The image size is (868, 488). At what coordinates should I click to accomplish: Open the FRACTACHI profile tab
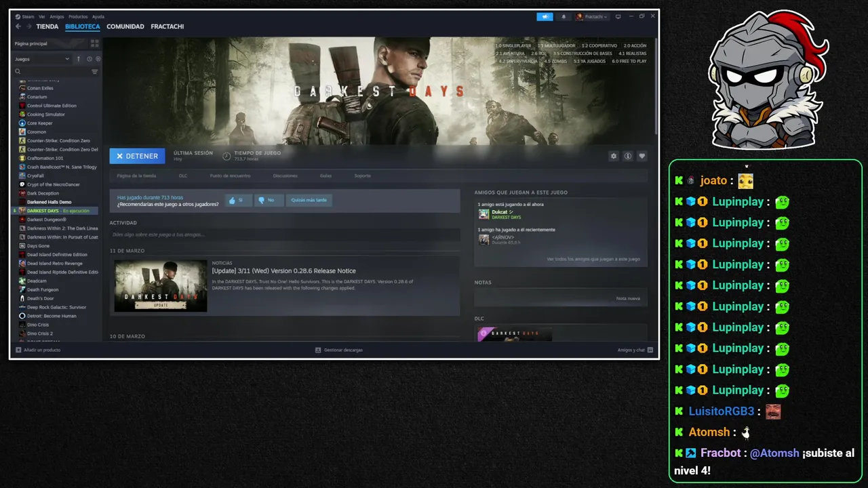[167, 26]
